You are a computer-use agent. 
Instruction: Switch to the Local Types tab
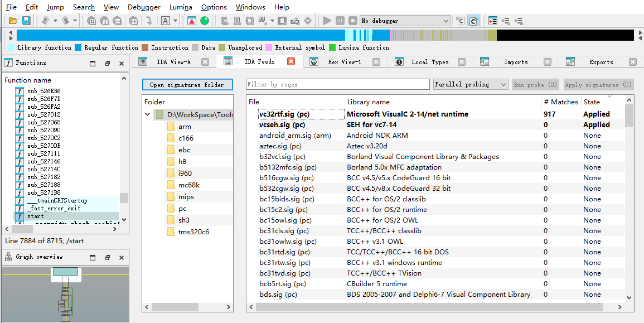pos(430,62)
